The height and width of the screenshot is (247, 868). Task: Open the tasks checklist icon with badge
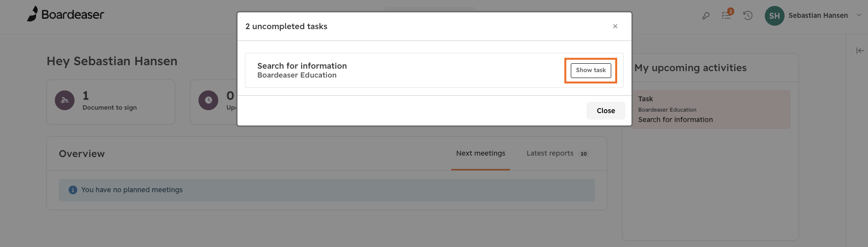(x=726, y=15)
